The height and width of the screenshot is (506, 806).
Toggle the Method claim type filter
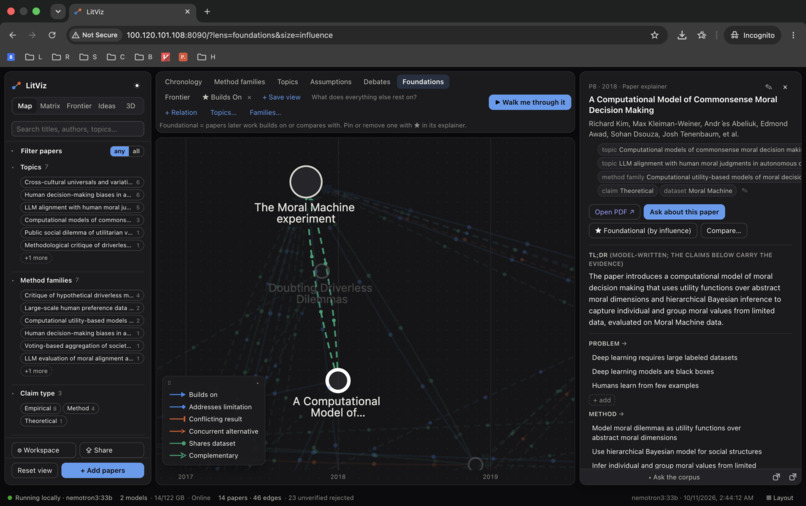tap(81, 408)
